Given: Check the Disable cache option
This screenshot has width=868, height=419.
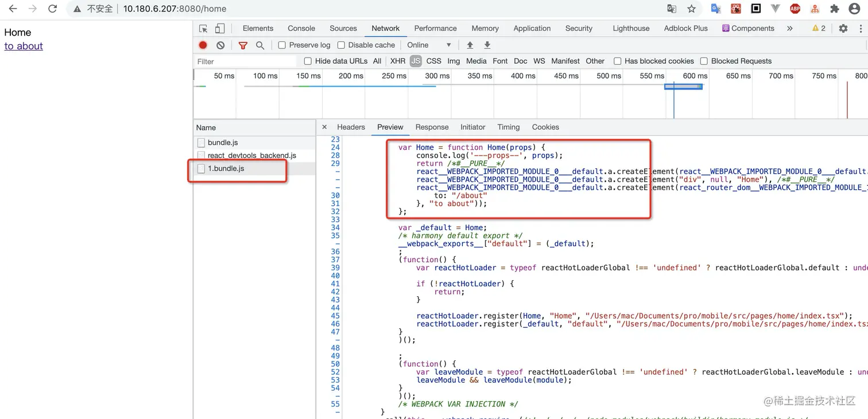Looking at the screenshot, I should click(x=341, y=45).
